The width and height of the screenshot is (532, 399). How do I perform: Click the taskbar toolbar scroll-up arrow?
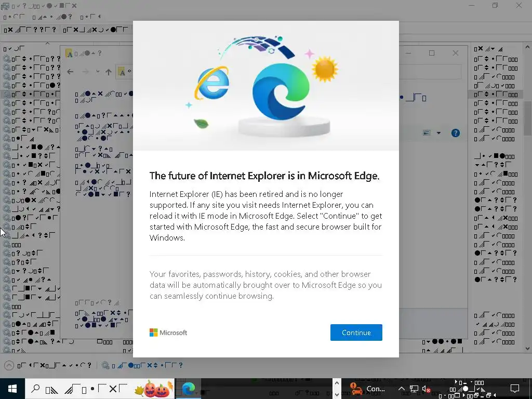point(337,383)
